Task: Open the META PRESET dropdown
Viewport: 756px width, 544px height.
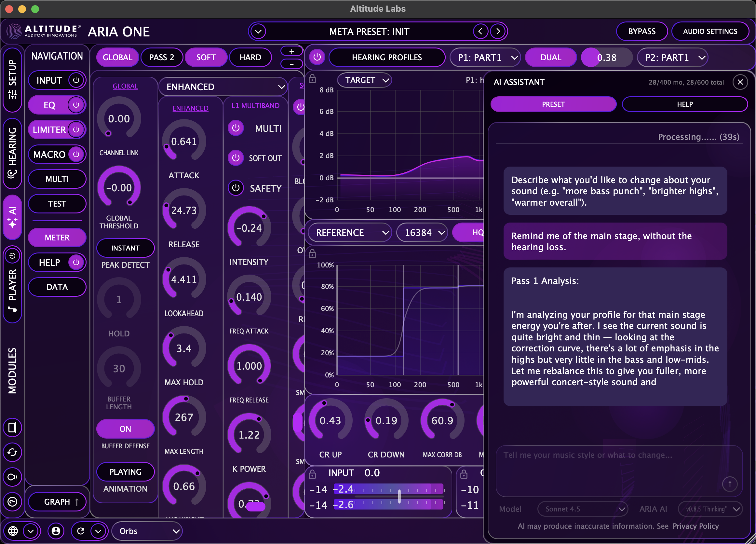Action: tap(258, 31)
